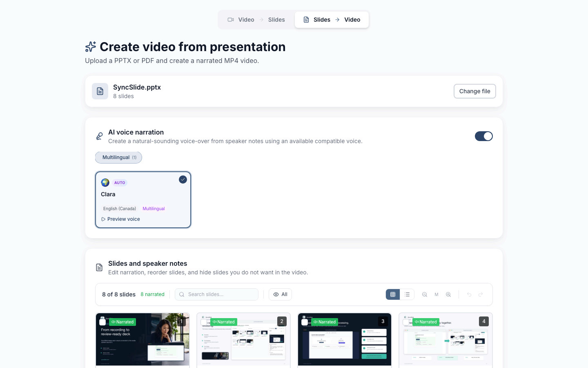Click the SyncSlide.pptx file name
The height and width of the screenshot is (368, 588).
(x=137, y=87)
